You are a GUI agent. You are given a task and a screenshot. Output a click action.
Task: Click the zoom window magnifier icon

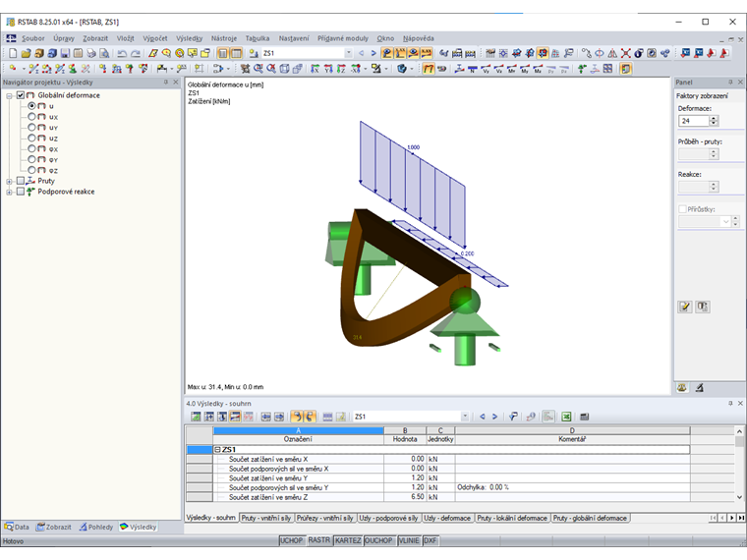pos(259,69)
